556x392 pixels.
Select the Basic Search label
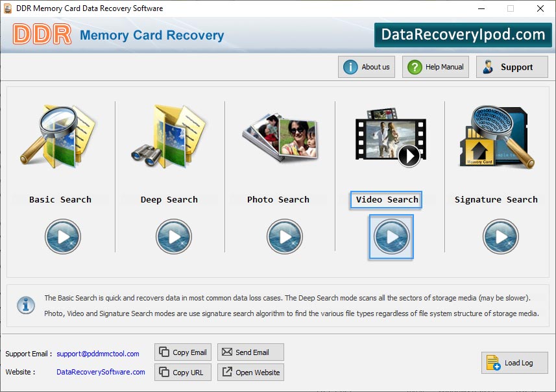coord(60,200)
